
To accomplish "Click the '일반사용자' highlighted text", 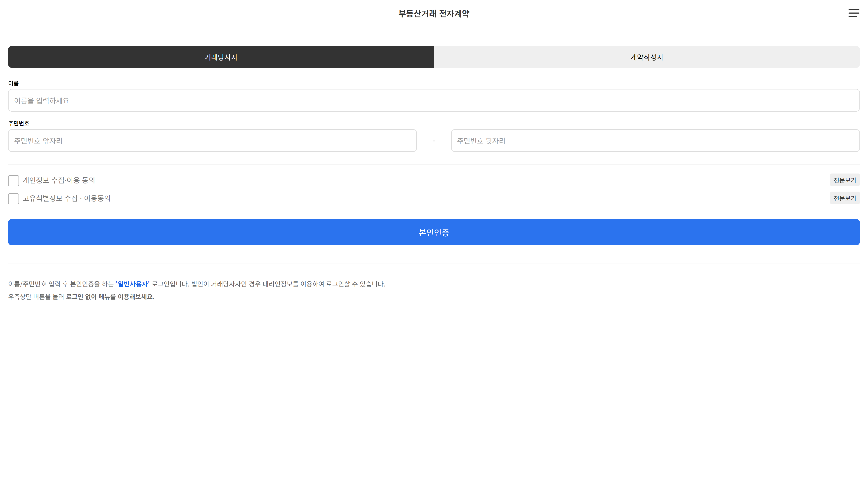I will click(133, 284).
